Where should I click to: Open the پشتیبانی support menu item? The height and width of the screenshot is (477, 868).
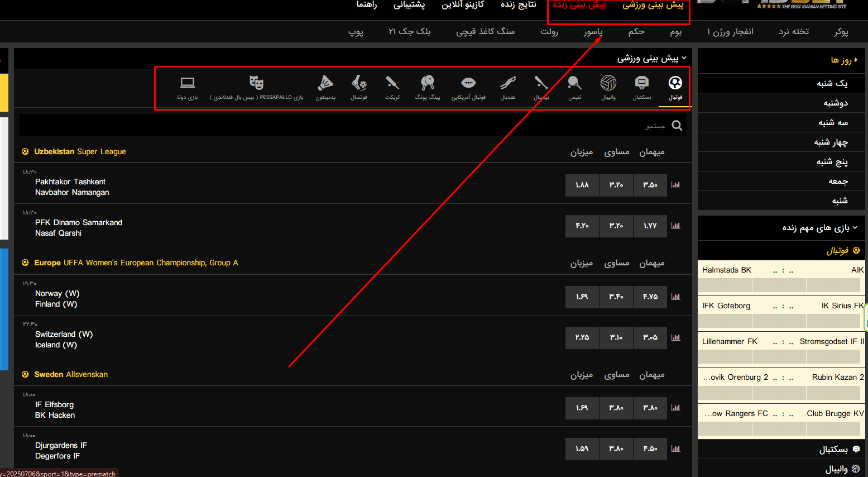tap(409, 5)
